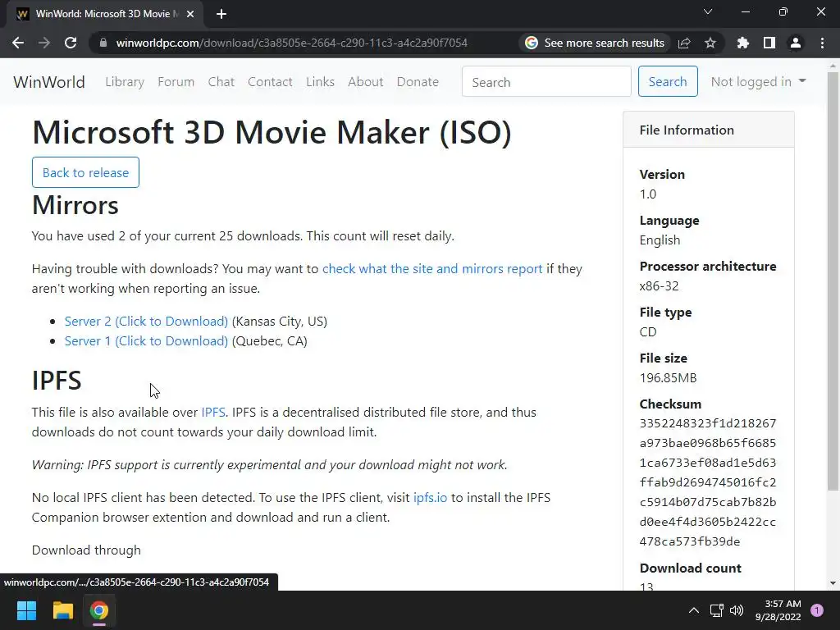The image size is (840, 630).
Task: Click the blue Search button
Action: click(x=668, y=81)
